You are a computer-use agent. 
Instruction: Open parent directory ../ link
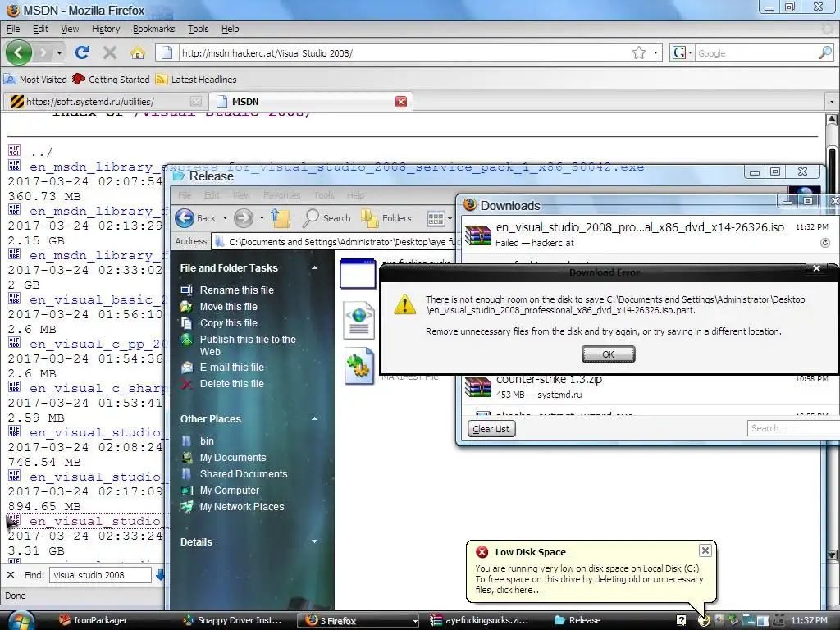click(42, 152)
